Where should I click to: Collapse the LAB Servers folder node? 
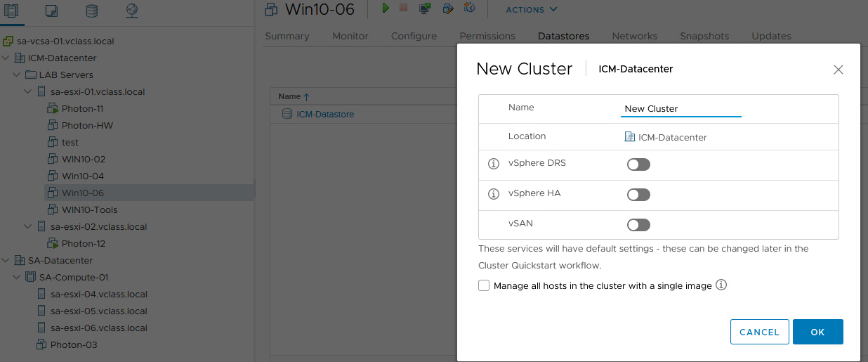[17, 75]
